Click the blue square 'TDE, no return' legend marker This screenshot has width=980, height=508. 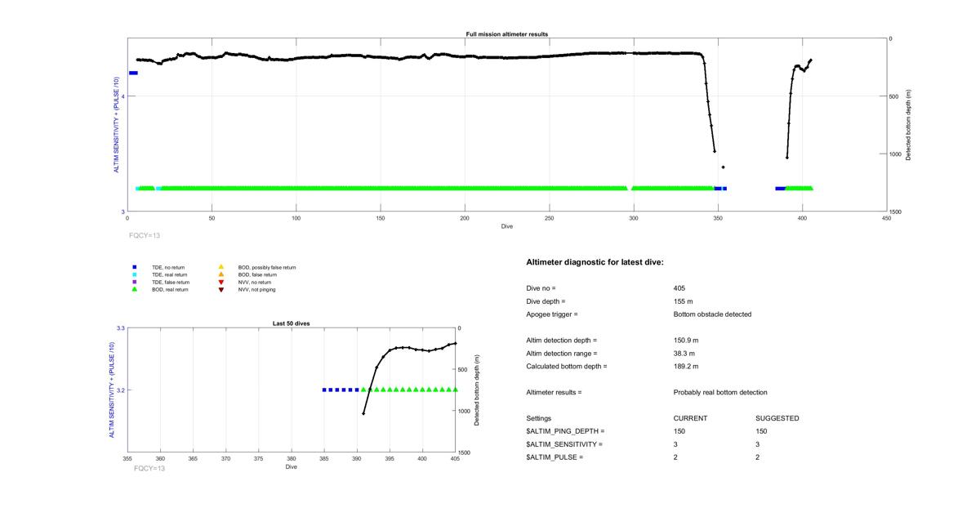coord(134,267)
